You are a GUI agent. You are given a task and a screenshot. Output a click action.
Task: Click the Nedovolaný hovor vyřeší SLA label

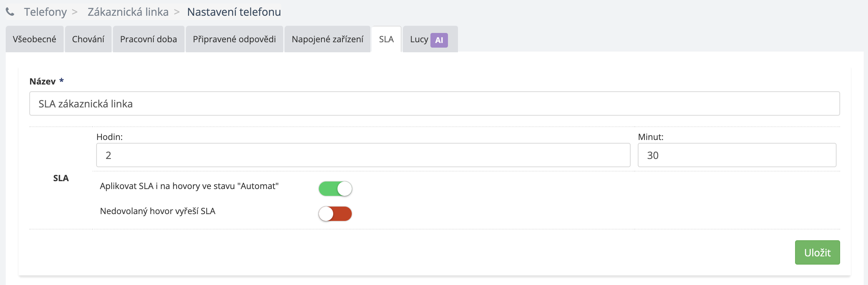click(x=158, y=211)
